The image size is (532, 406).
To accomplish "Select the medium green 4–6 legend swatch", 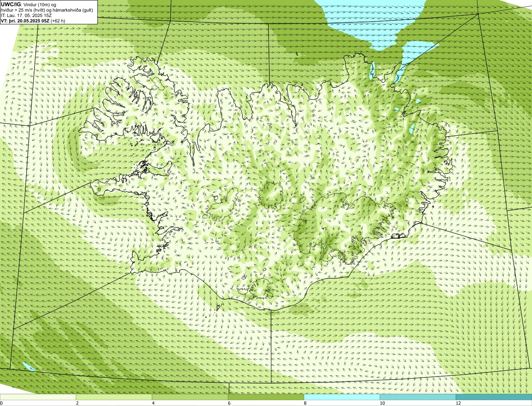I will [190, 397].
